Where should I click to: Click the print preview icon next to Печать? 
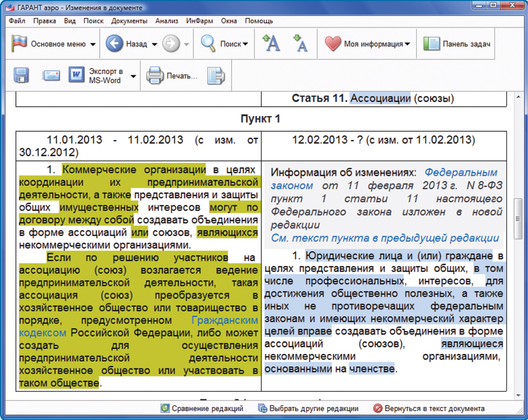click(x=215, y=75)
